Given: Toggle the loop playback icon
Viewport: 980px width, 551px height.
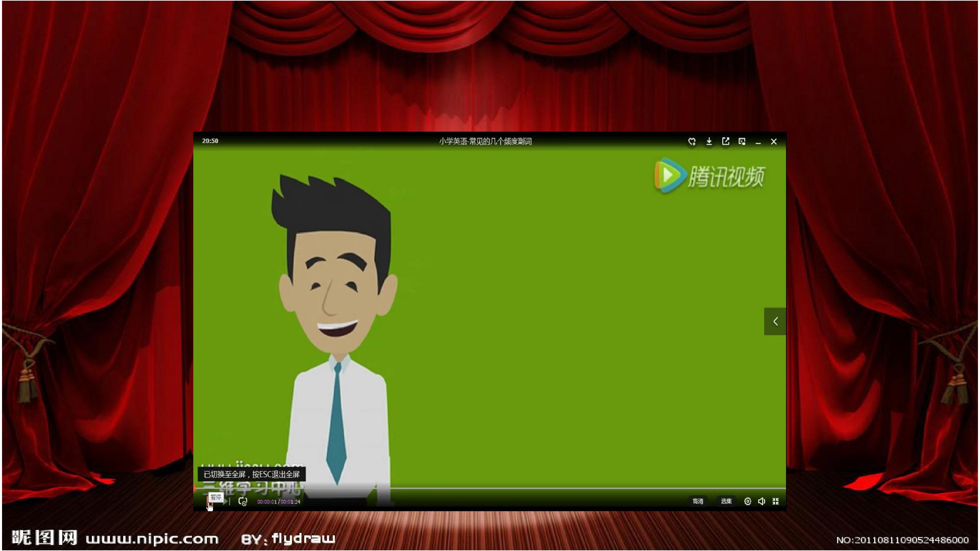Looking at the screenshot, I should (243, 502).
